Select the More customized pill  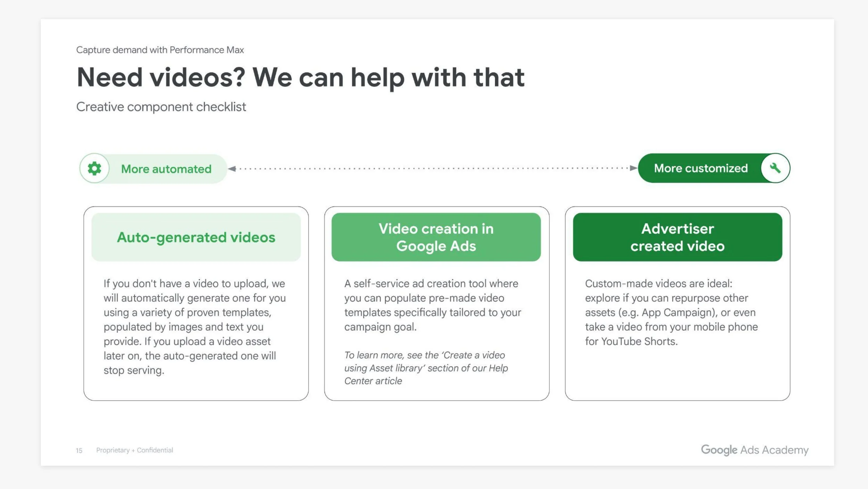tap(700, 168)
